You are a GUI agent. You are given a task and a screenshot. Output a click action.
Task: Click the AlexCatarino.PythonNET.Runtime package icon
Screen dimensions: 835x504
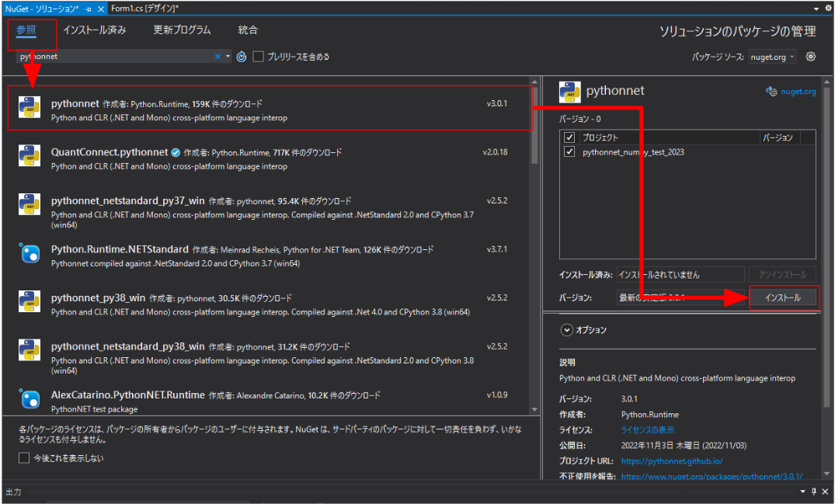[30, 398]
